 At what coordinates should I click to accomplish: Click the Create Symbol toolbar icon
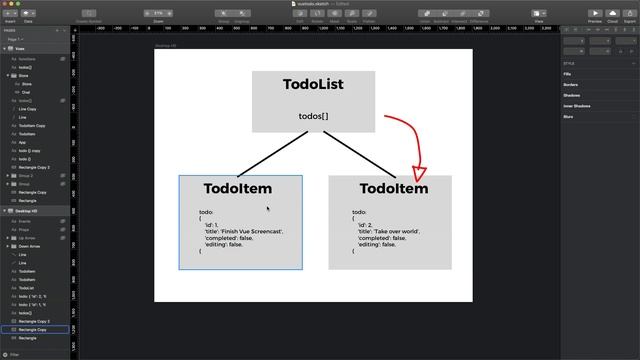[x=89, y=13]
